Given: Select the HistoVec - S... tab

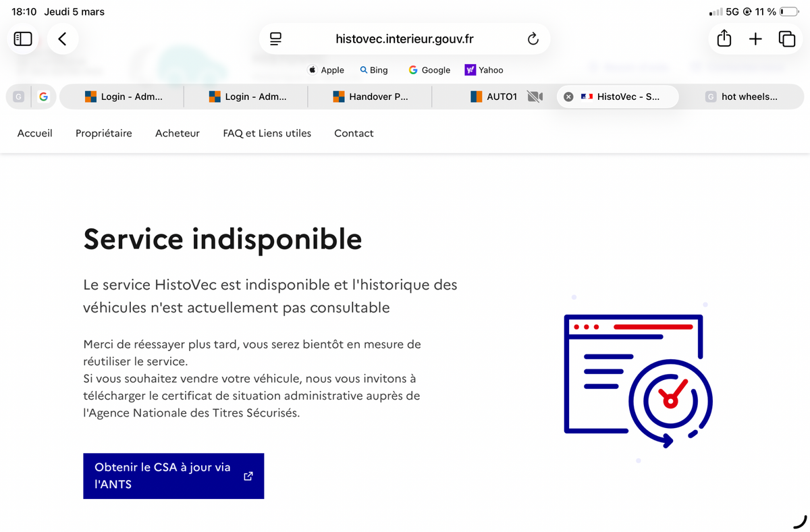Looking at the screenshot, I should (618, 97).
